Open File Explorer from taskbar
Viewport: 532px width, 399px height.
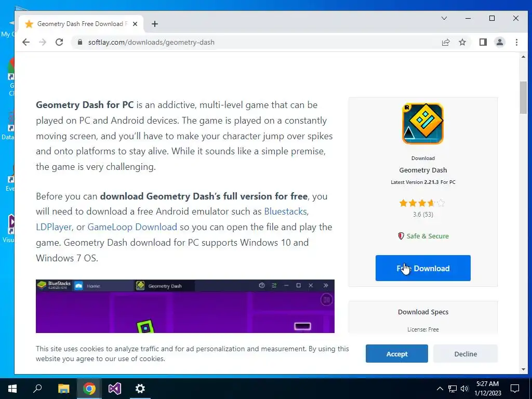63,389
